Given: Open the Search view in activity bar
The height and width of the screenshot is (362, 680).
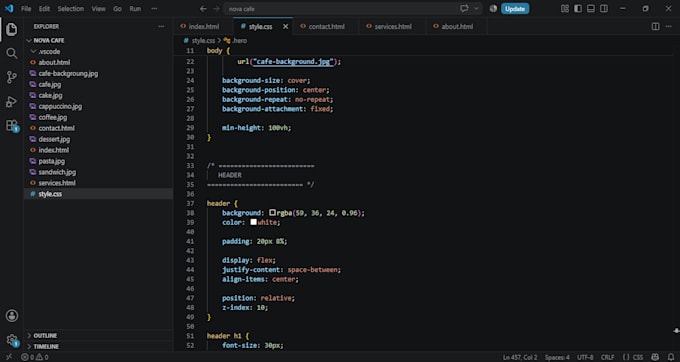Looking at the screenshot, I should tap(12, 53).
